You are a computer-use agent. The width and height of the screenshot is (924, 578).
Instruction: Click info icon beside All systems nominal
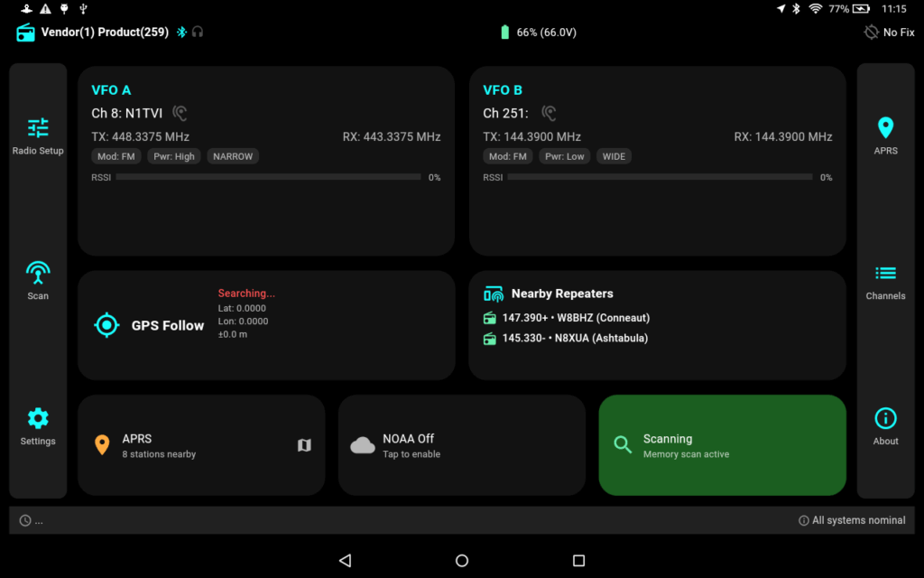click(x=803, y=520)
